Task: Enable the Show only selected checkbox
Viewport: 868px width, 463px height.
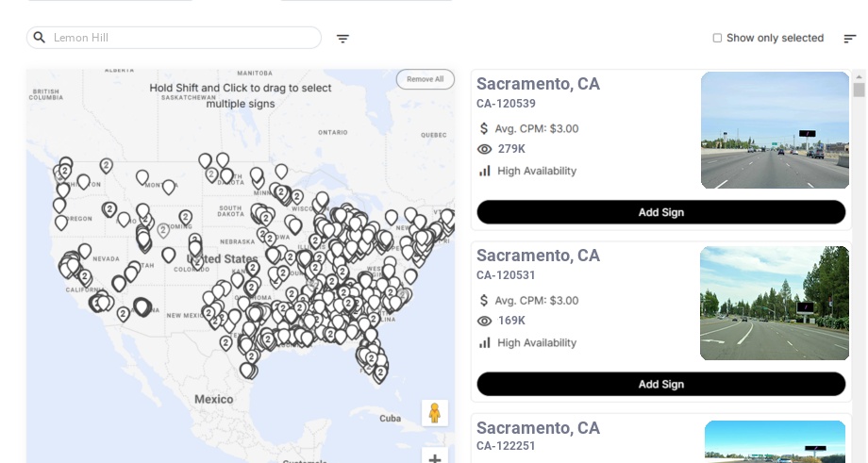Action: (x=717, y=38)
